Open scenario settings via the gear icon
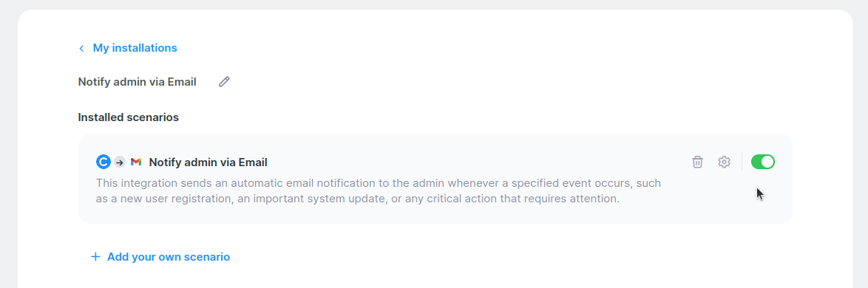The image size is (868, 288). click(x=724, y=162)
